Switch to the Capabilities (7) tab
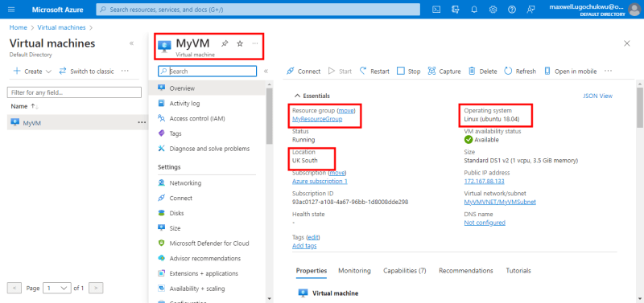 tap(405, 271)
